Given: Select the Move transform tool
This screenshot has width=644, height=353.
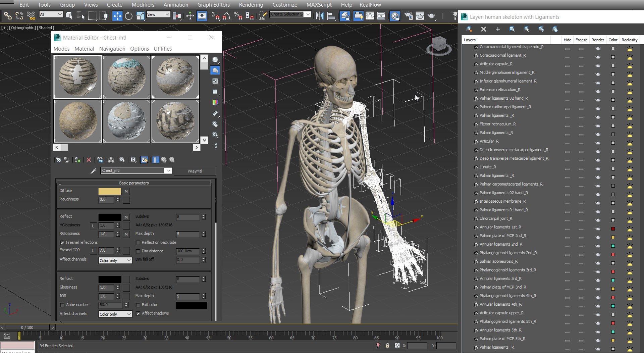Looking at the screenshot, I should pyautogui.click(x=117, y=16).
